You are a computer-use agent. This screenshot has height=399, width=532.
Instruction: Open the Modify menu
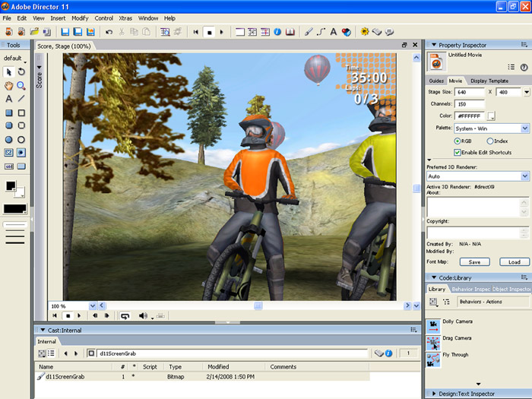coord(80,17)
